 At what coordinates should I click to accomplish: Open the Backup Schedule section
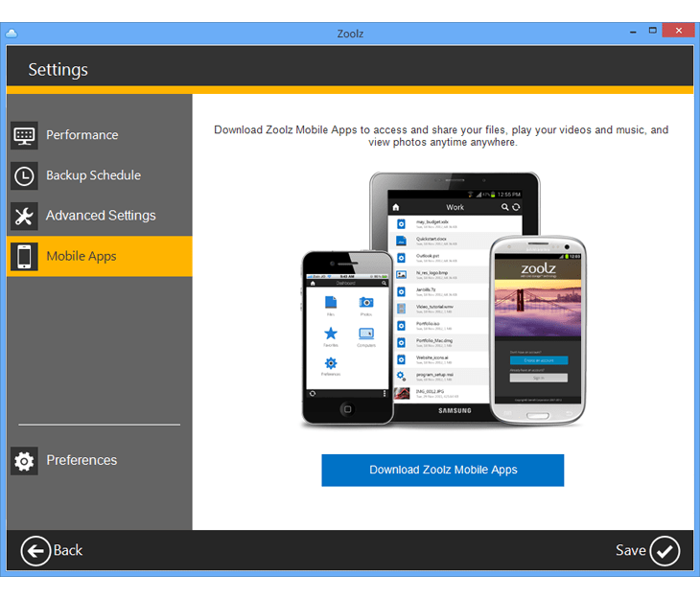click(x=100, y=175)
